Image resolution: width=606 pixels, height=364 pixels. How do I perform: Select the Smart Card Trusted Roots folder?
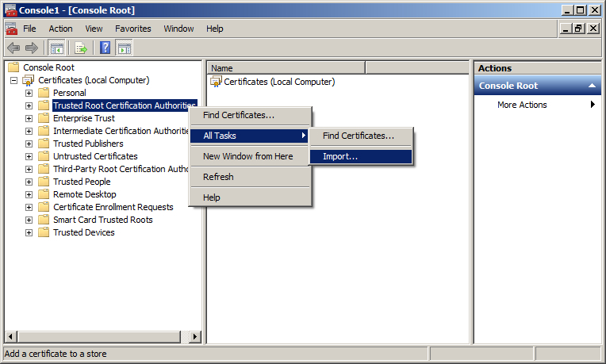[x=102, y=220]
